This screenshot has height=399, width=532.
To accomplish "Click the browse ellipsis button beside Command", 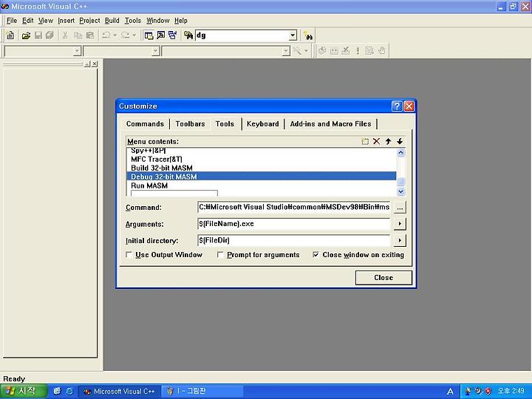I will pyautogui.click(x=400, y=208).
